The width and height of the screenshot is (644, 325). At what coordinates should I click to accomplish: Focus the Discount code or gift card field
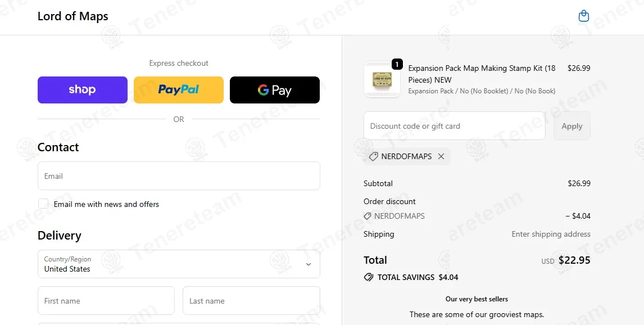pyautogui.click(x=454, y=126)
